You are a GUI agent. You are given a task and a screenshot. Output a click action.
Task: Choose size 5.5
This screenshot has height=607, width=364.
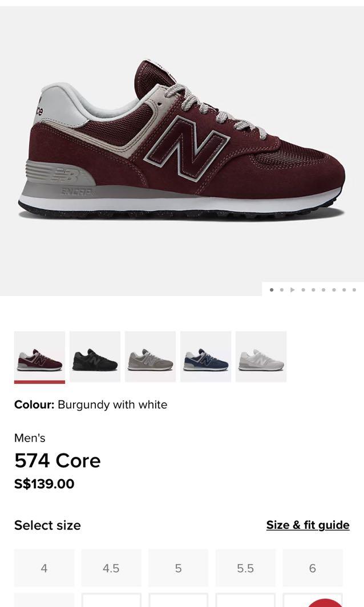(245, 568)
